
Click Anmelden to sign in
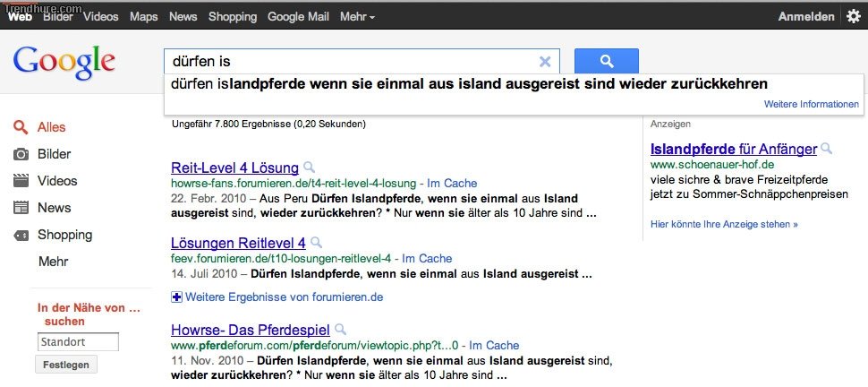806,16
